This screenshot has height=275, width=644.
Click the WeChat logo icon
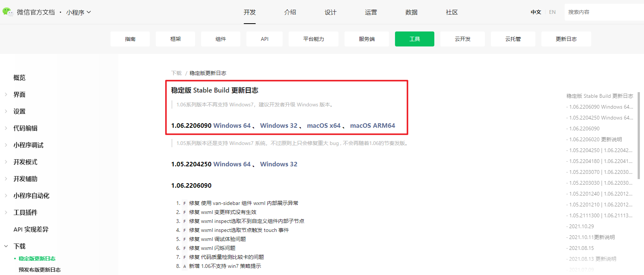coord(7,12)
